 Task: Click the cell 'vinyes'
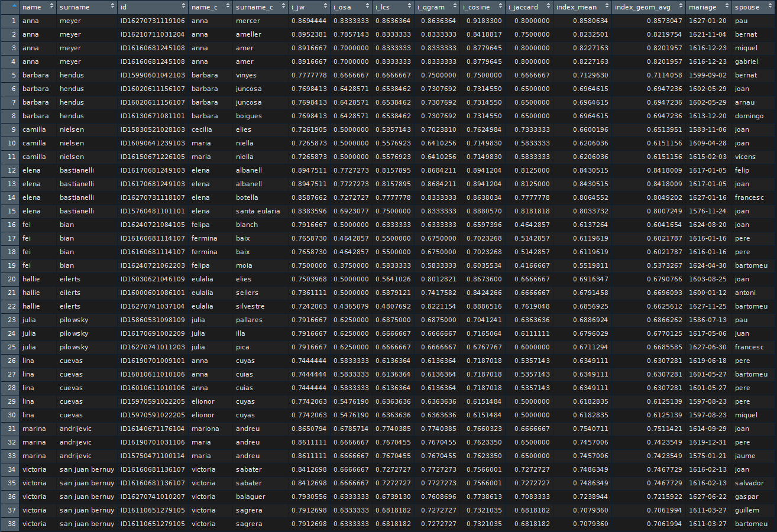tap(247, 75)
